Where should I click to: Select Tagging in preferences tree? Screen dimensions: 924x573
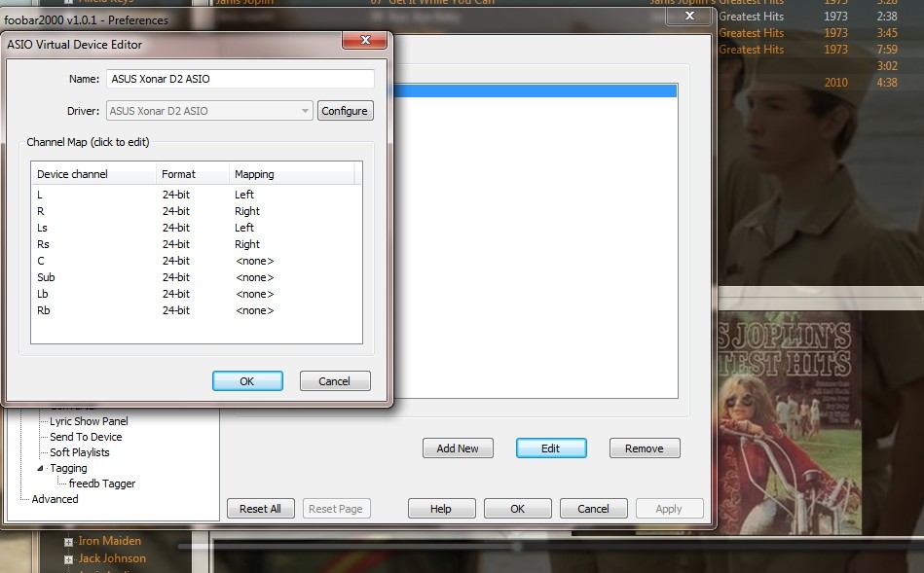point(68,468)
